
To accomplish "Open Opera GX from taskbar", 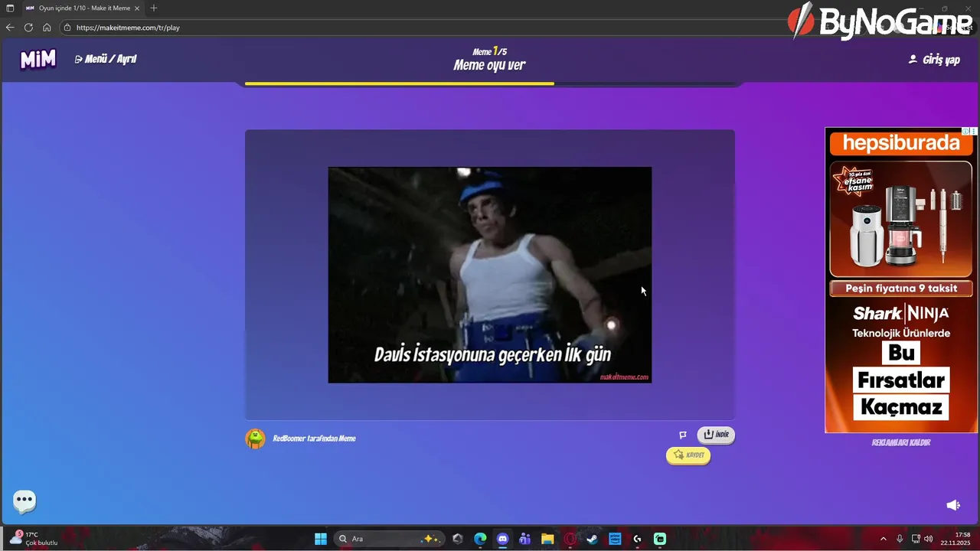I will pyautogui.click(x=570, y=539).
